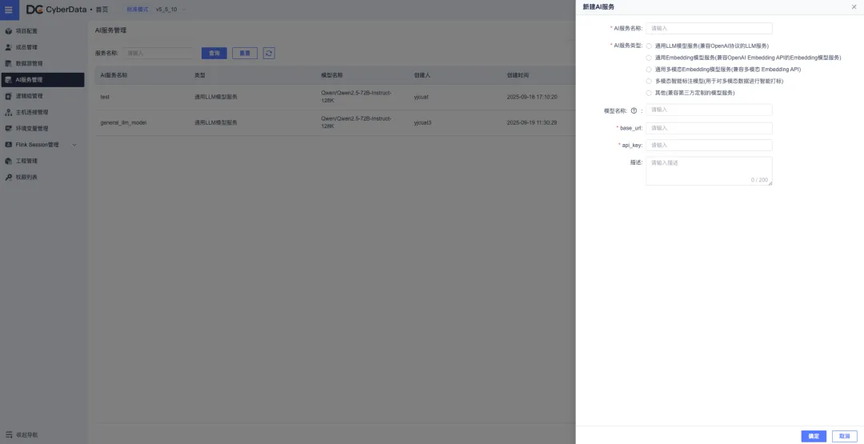Select the 多模态智能标注模型 radio option

649,82
